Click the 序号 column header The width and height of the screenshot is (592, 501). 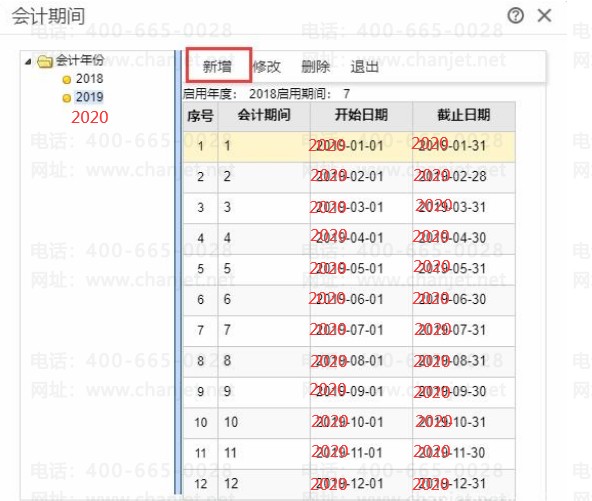(200, 116)
